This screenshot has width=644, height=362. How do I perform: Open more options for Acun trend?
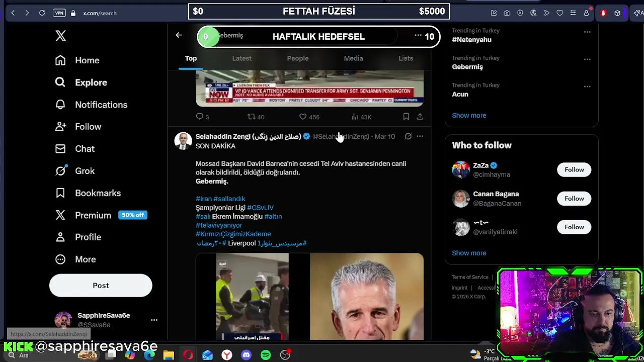pos(587,86)
